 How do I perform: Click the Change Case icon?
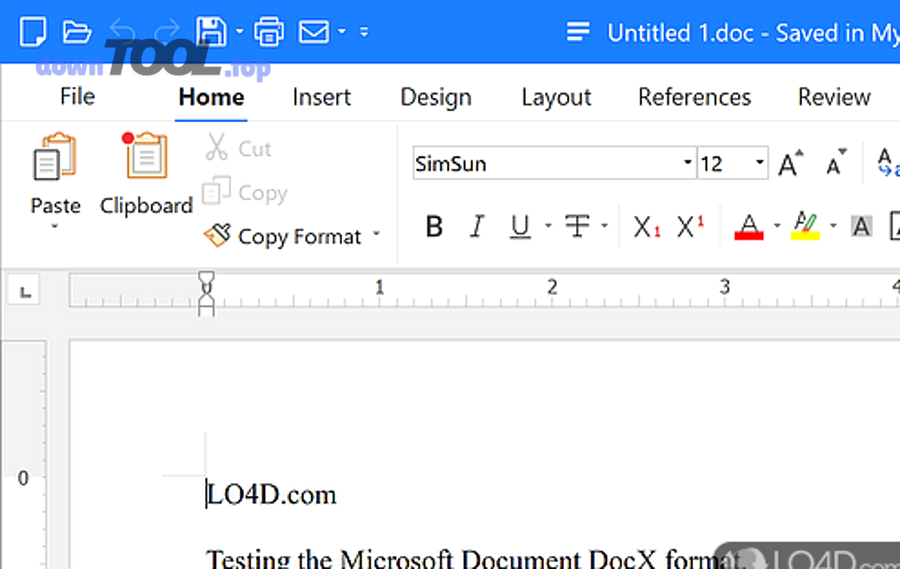click(x=887, y=163)
